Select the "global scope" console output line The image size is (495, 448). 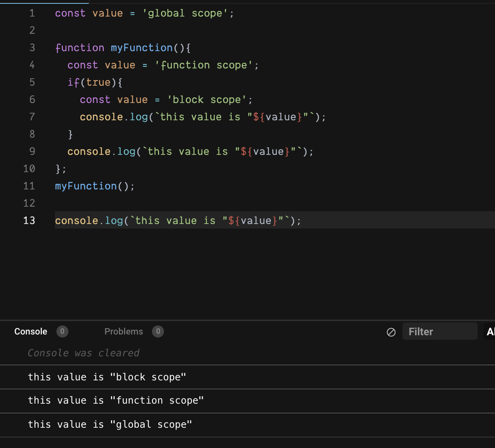(247, 425)
